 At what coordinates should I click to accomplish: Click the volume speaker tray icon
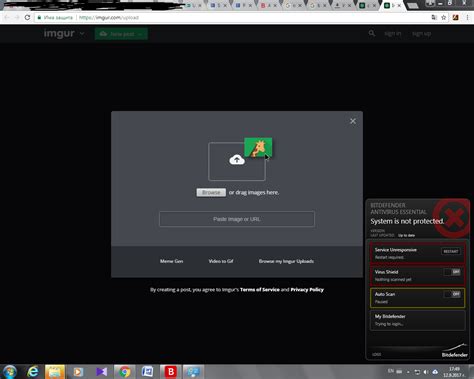[426, 372]
